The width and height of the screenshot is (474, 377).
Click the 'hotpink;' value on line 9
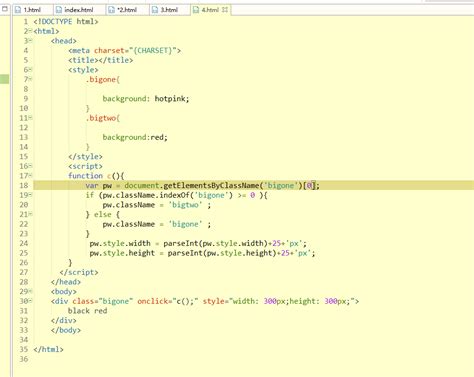[x=172, y=99]
